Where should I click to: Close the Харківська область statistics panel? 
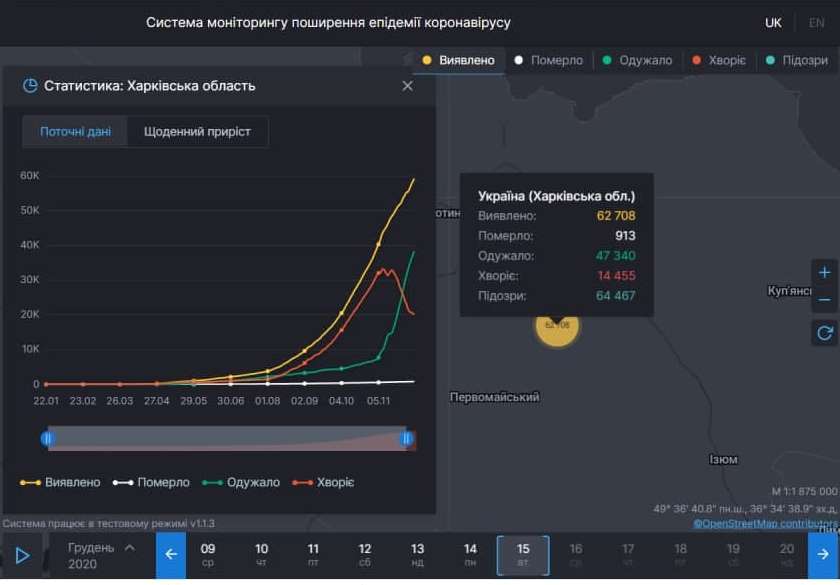click(407, 86)
